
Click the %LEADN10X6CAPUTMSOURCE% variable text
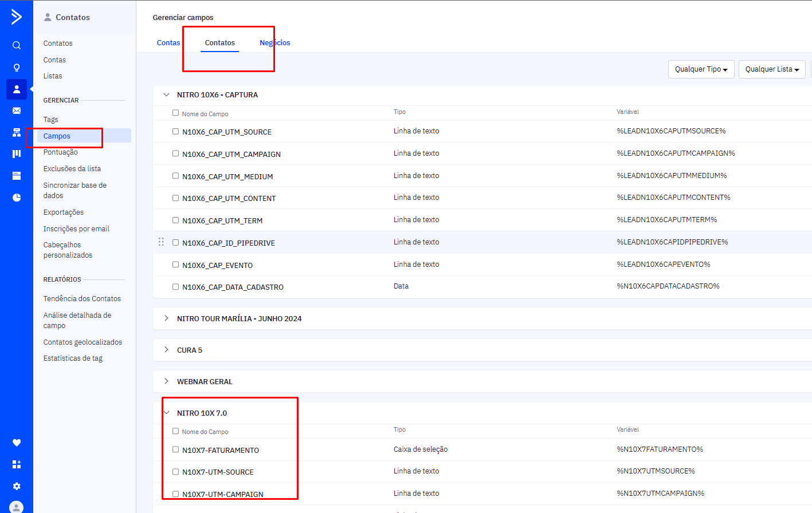click(671, 131)
